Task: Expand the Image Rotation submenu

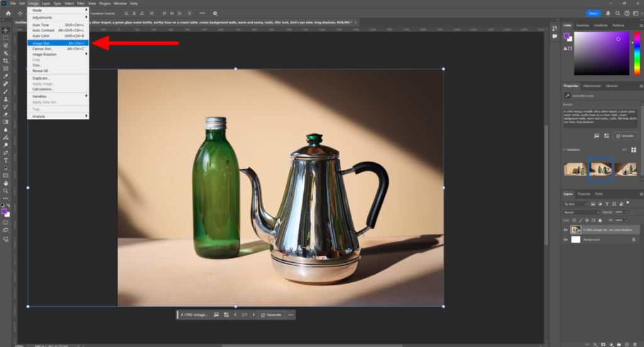Action: point(58,54)
